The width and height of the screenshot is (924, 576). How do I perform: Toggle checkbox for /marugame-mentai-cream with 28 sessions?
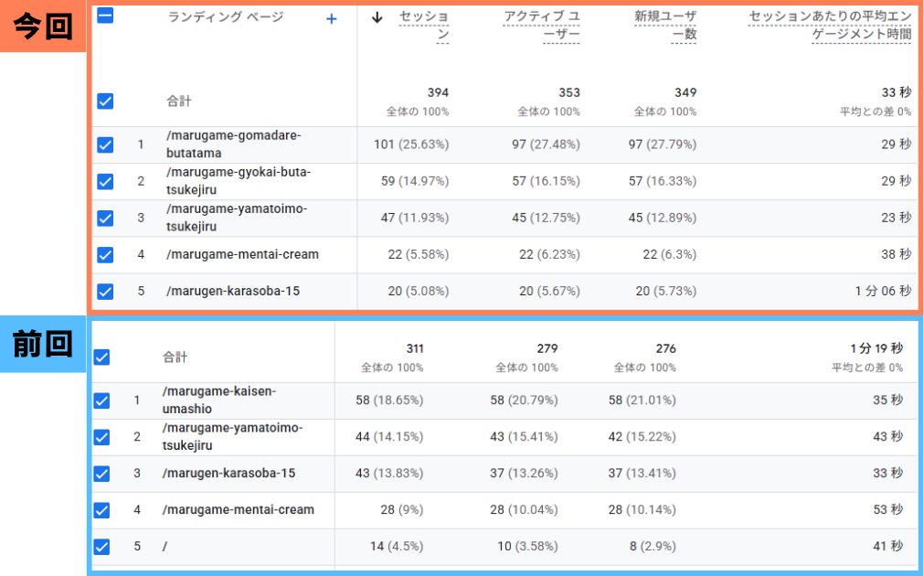pos(102,510)
